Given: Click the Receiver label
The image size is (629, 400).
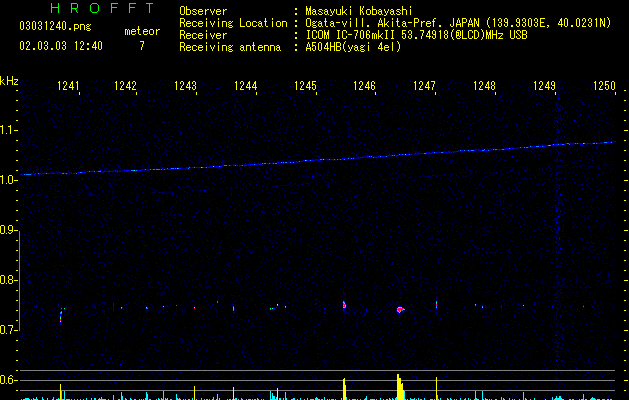Looking at the screenshot, I should (x=203, y=35).
